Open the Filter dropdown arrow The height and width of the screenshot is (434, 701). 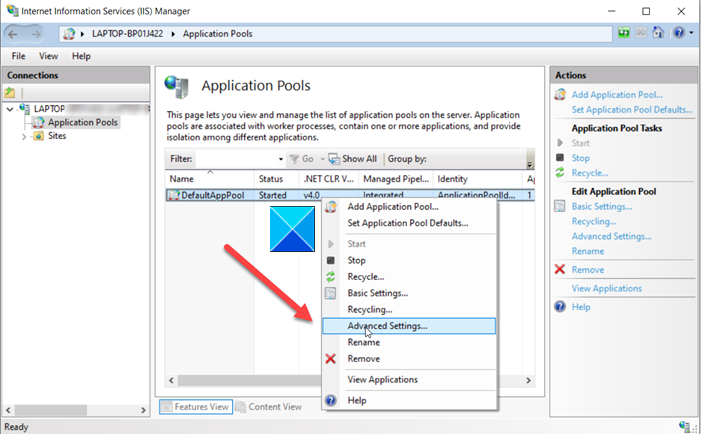click(x=281, y=159)
